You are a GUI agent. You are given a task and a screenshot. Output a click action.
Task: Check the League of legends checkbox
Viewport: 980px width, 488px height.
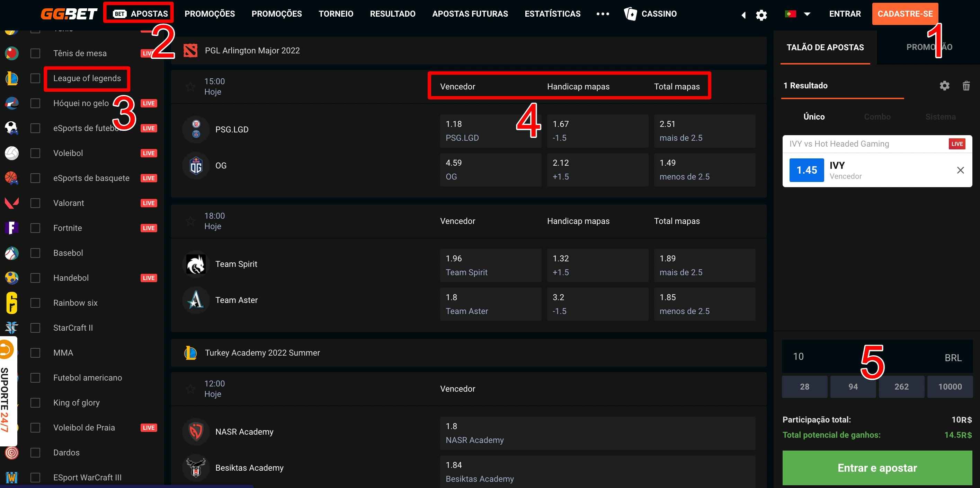[x=35, y=78]
